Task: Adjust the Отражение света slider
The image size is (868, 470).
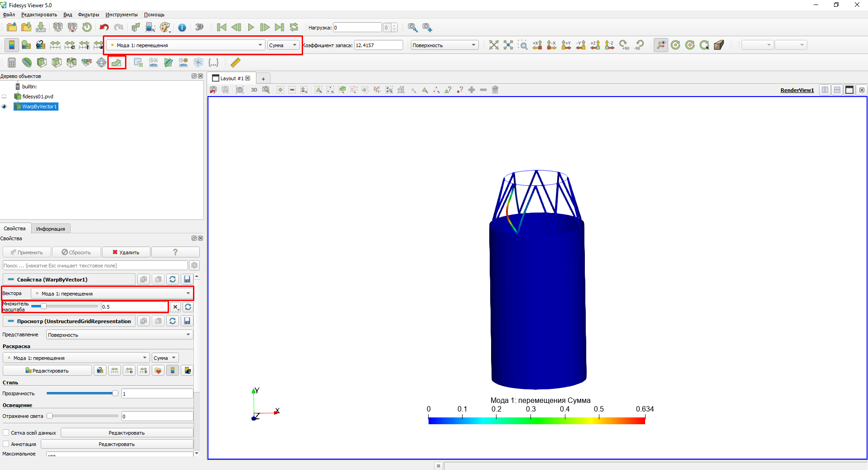Action: 82,416
